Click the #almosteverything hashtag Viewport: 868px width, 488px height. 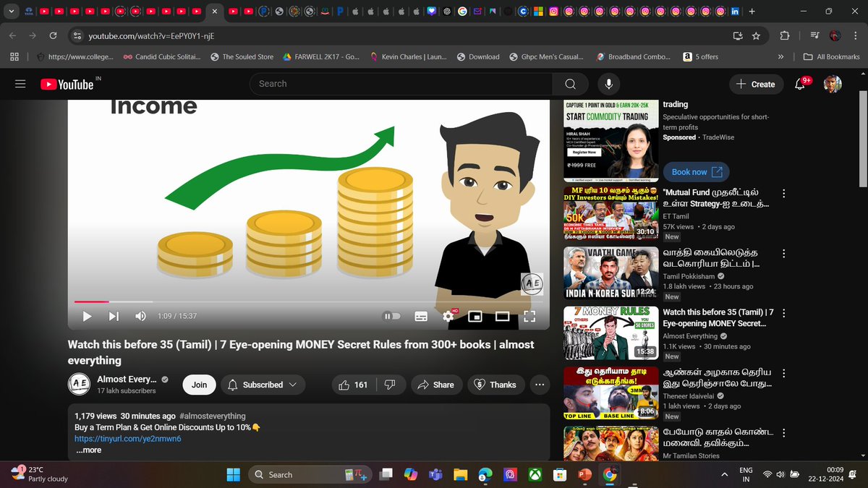212,416
